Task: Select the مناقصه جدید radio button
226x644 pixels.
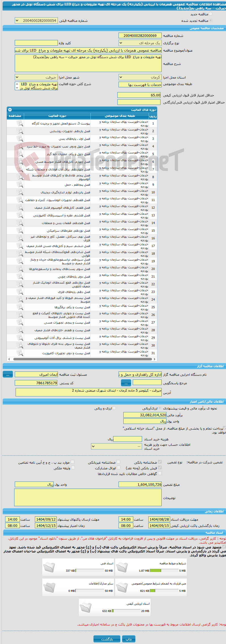Action: [210, 14]
